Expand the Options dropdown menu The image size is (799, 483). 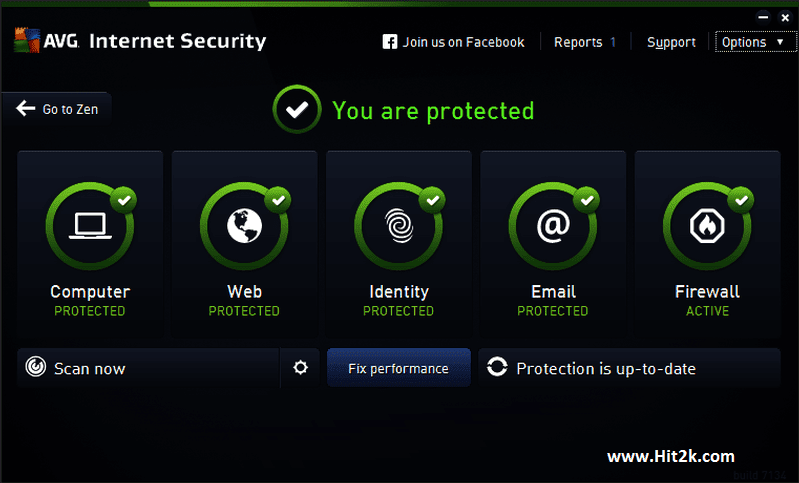click(x=756, y=42)
